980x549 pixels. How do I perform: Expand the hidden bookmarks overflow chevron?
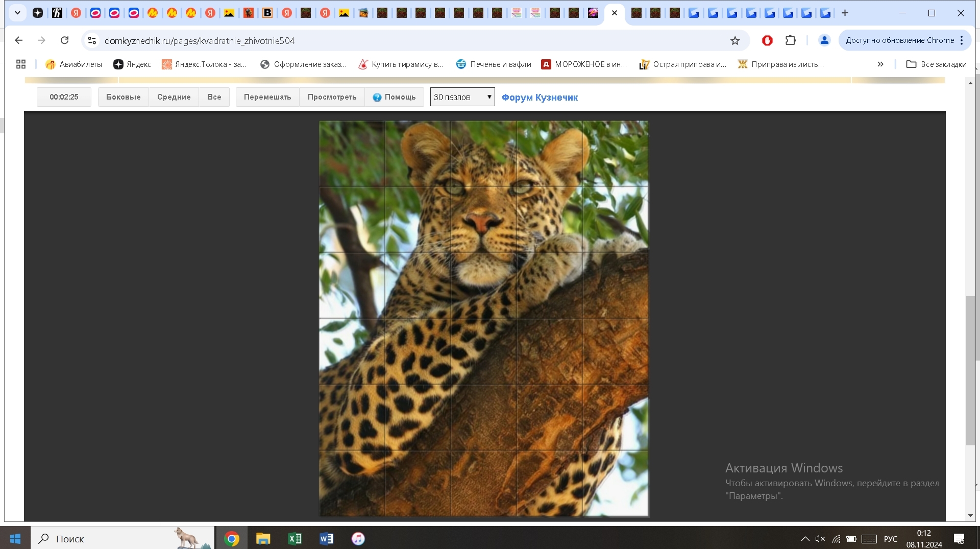pyautogui.click(x=880, y=64)
